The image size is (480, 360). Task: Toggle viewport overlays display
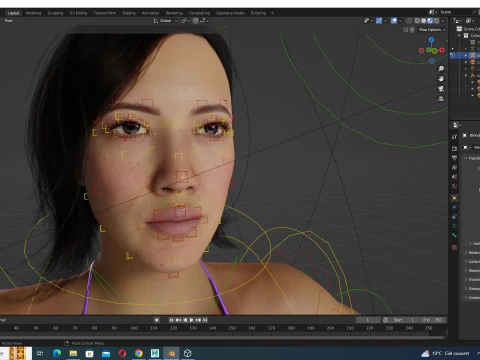(x=394, y=21)
